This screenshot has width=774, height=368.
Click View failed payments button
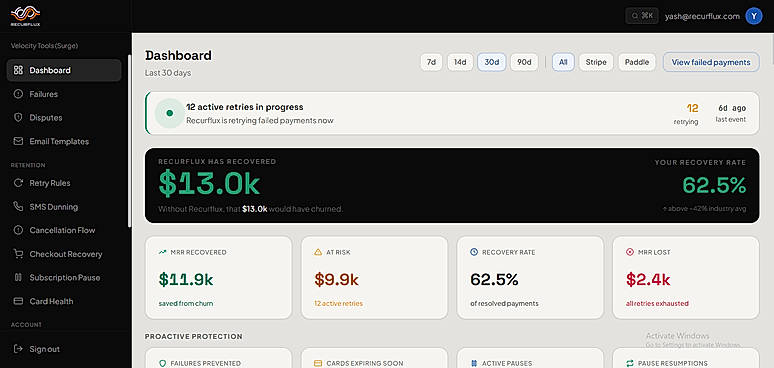coord(711,62)
